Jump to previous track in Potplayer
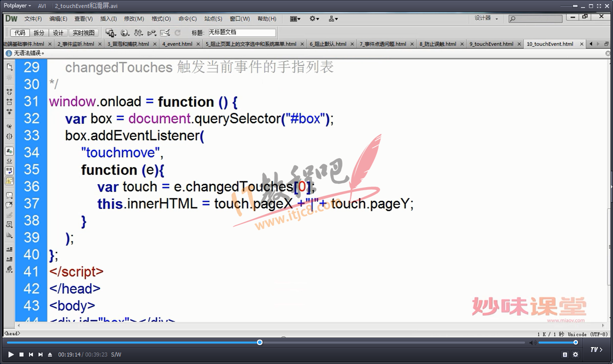The image size is (613, 364). click(31, 355)
